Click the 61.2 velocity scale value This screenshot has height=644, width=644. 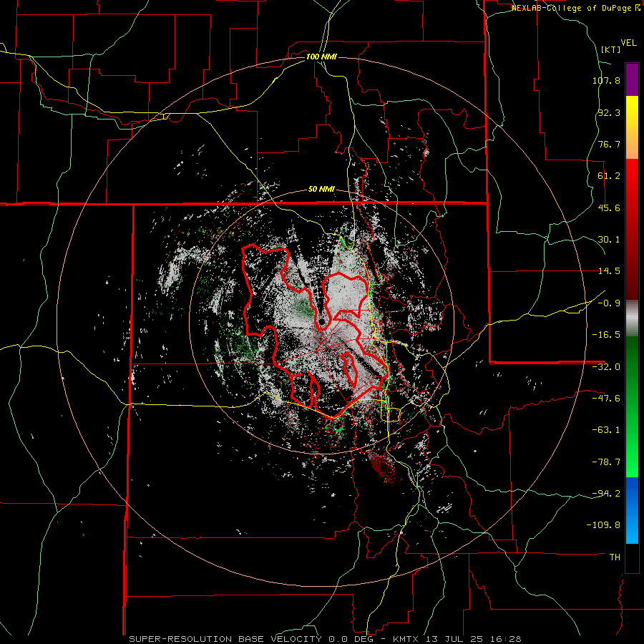pos(609,176)
